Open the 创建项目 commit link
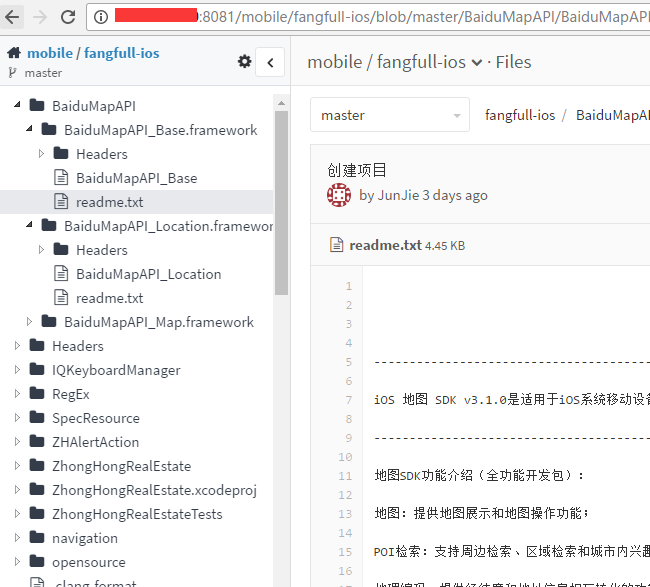This screenshot has width=650, height=587. point(357,170)
